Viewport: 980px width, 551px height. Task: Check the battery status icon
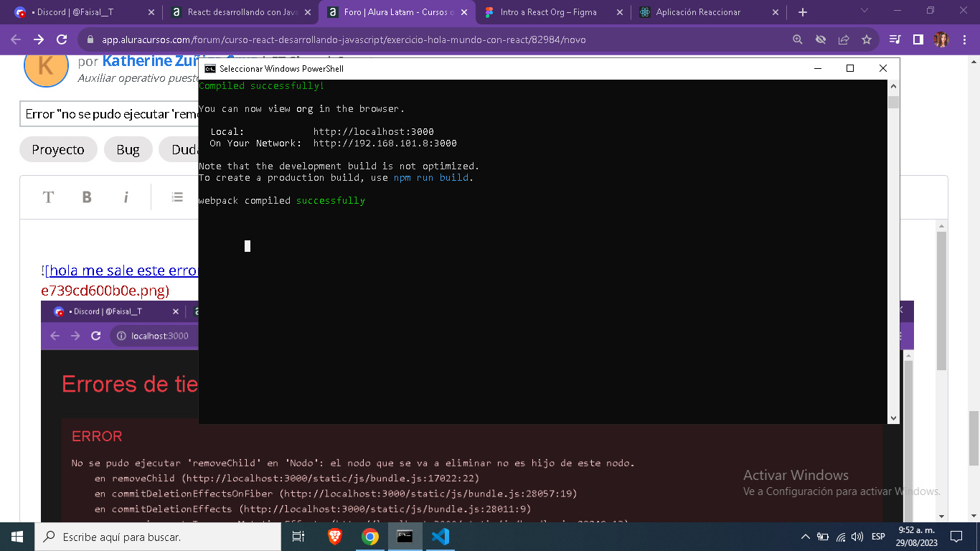824,537
